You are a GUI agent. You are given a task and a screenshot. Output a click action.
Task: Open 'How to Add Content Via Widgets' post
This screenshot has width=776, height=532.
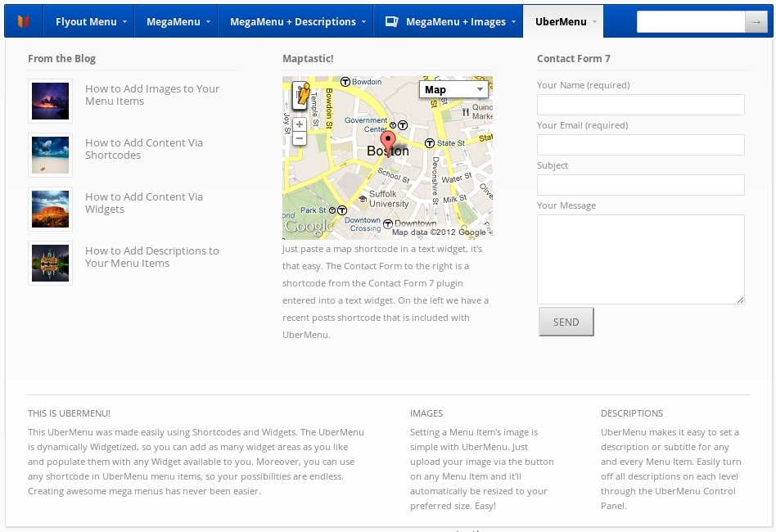[143, 202]
